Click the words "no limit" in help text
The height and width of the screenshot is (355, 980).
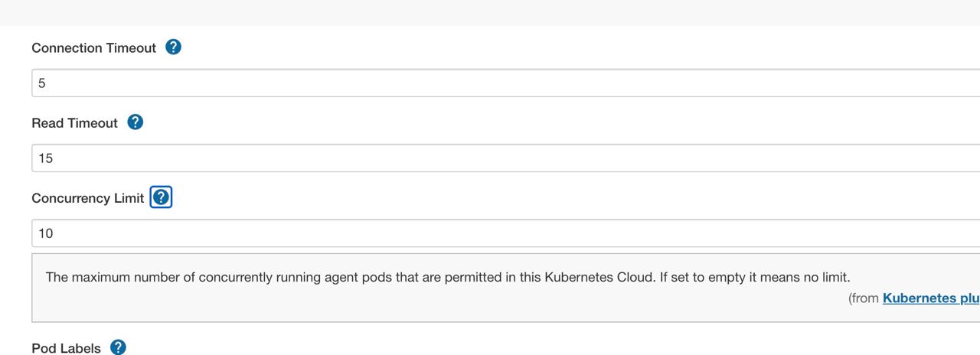825,276
